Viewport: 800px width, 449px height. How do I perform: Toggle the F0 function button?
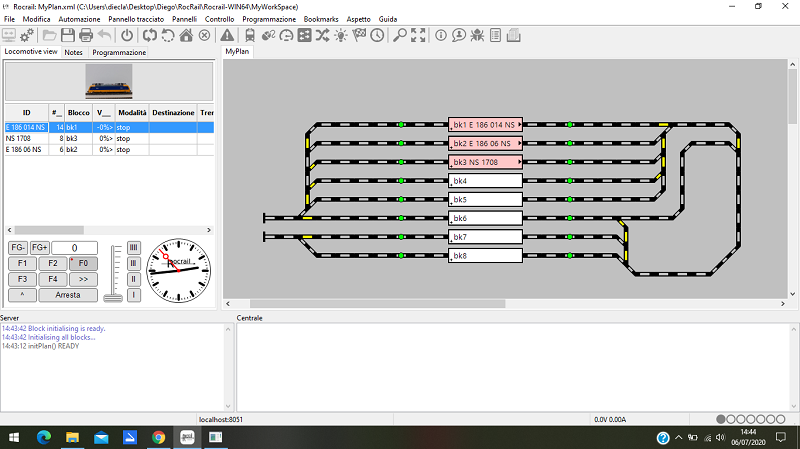[84, 264]
